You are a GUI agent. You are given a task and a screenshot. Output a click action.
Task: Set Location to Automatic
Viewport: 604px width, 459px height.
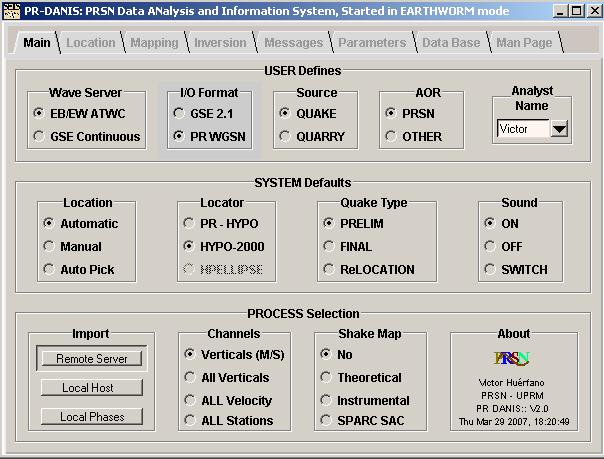81,223
